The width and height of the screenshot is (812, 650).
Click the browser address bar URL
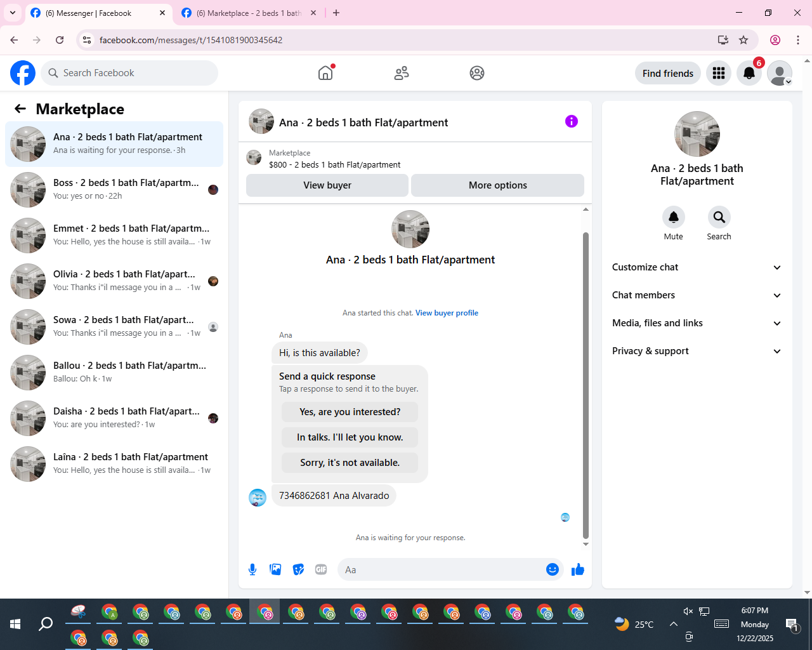click(191, 40)
